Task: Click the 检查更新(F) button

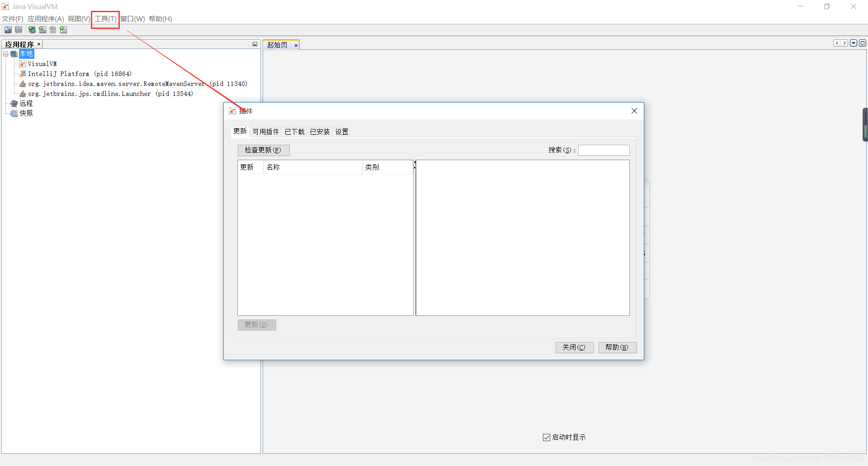Action: [x=264, y=150]
